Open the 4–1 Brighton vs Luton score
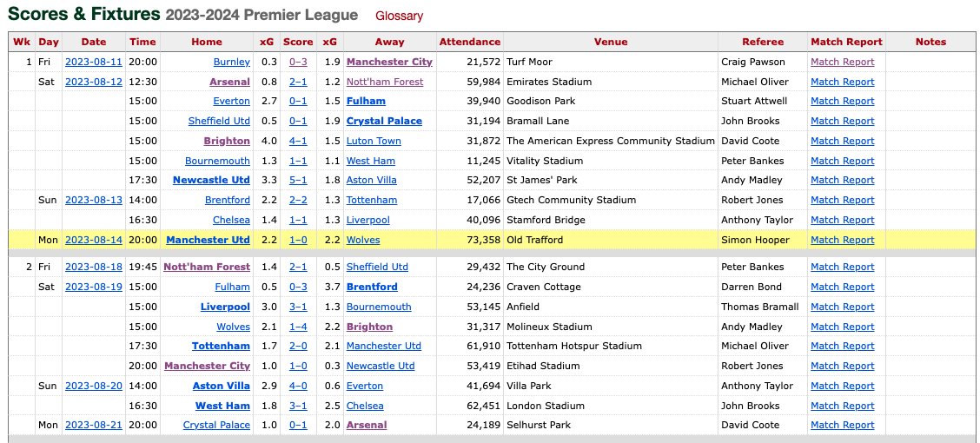The height and width of the screenshot is (443, 980). pyautogui.click(x=298, y=142)
